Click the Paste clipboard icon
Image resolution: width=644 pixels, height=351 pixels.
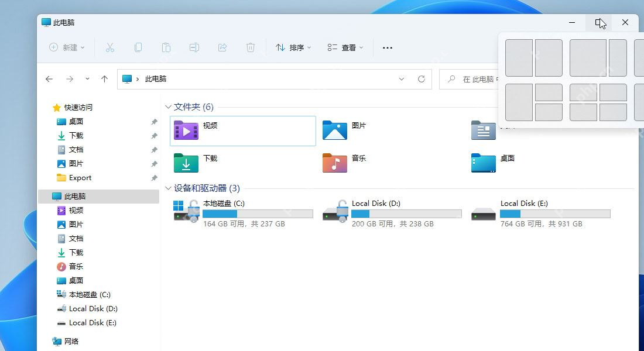click(x=166, y=47)
